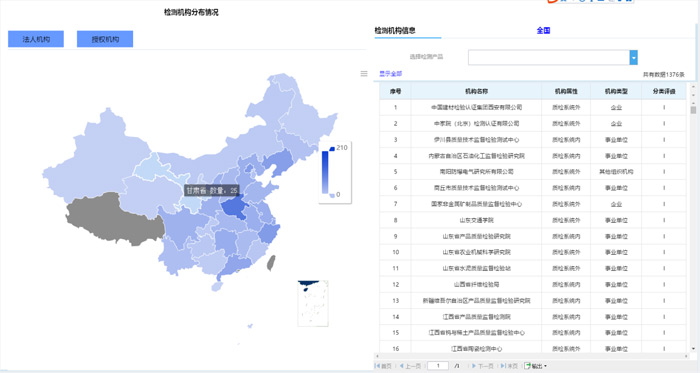Click the page number input field
Image resolution: width=700 pixels, height=373 pixels.
pos(438,366)
